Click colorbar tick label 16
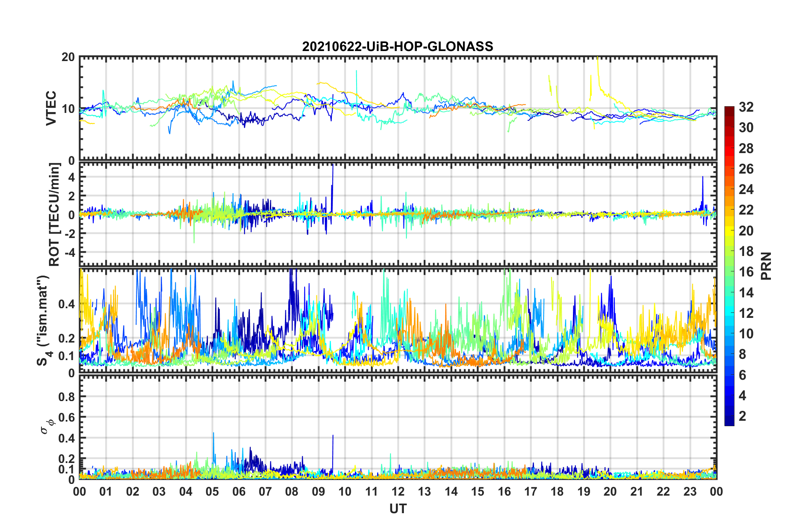The image size is (796, 532). [x=746, y=272]
